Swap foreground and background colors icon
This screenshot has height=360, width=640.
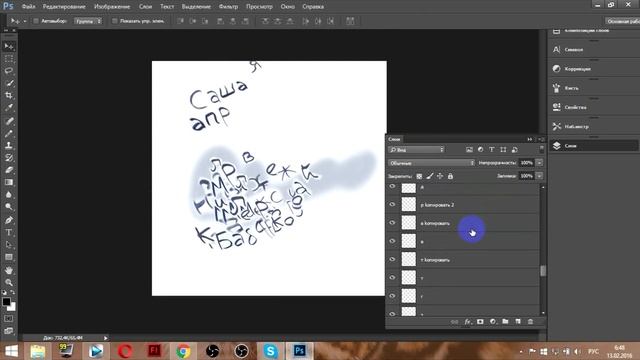(13, 292)
